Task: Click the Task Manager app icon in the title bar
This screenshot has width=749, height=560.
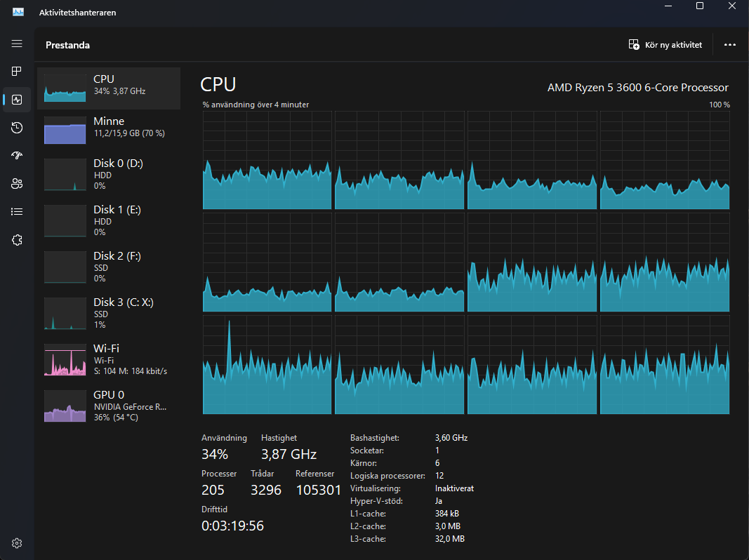Action: pos(18,12)
